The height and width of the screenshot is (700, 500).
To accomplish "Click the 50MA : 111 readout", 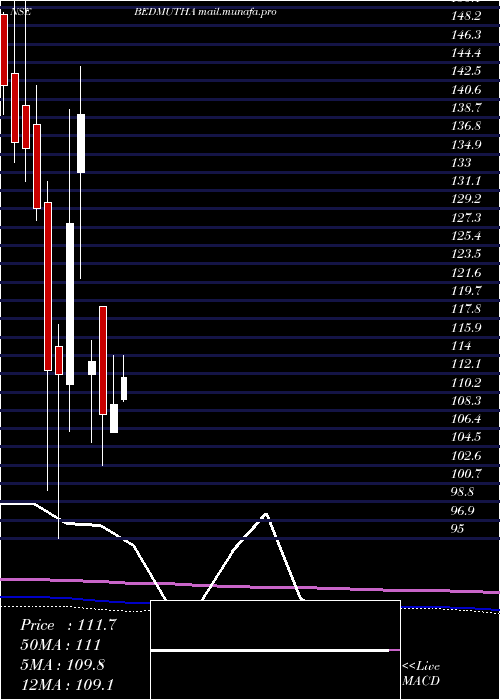I will point(60,645).
